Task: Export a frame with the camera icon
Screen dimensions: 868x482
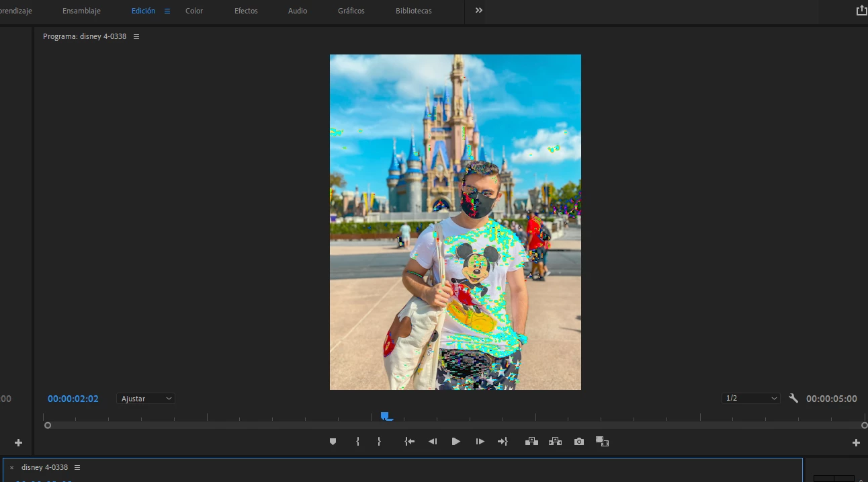Action: coord(579,442)
